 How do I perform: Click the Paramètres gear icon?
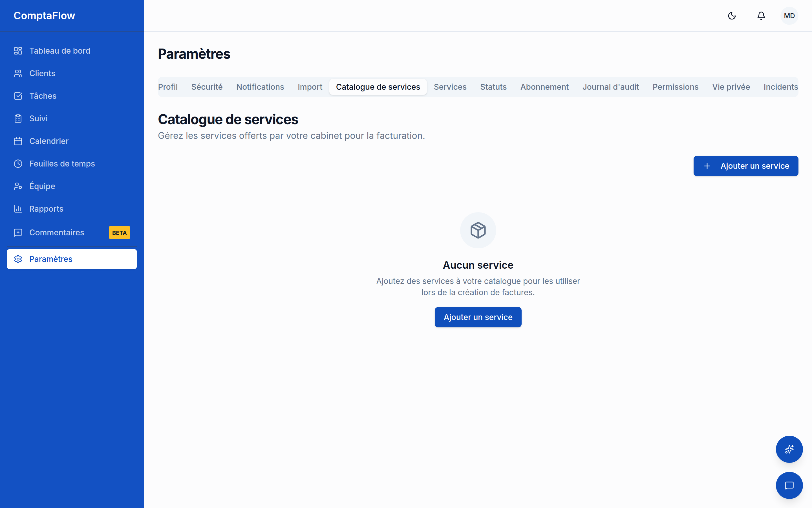point(18,259)
